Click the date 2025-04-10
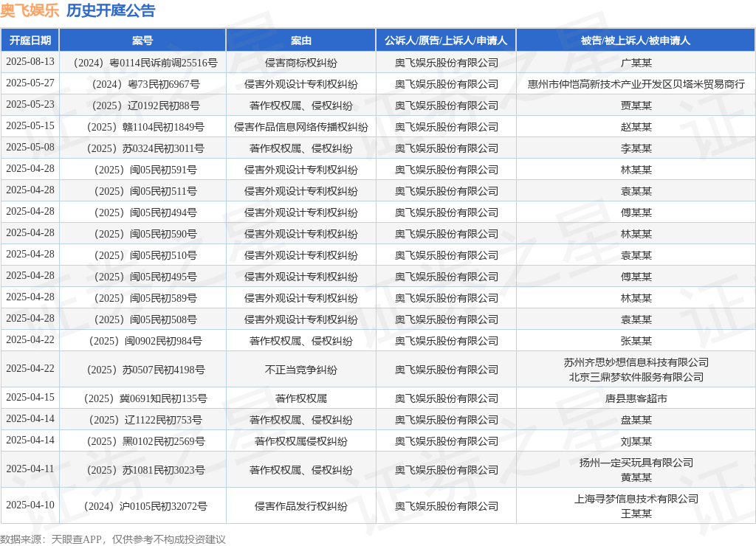The width and height of the screenshot is (756, 546). point(30,505)
